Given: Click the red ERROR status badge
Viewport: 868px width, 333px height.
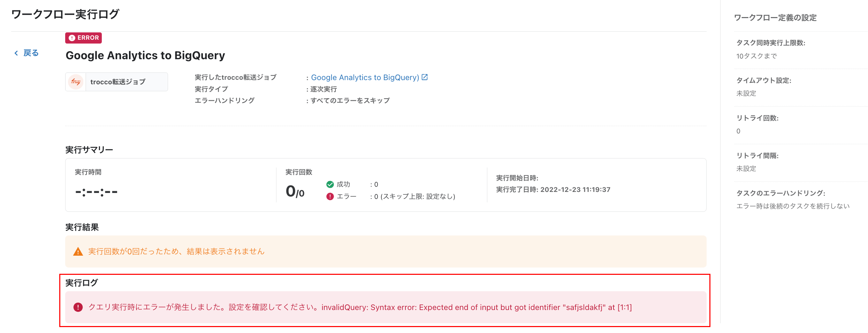Looking at the screenshot, I should click(x=83, y=38).
